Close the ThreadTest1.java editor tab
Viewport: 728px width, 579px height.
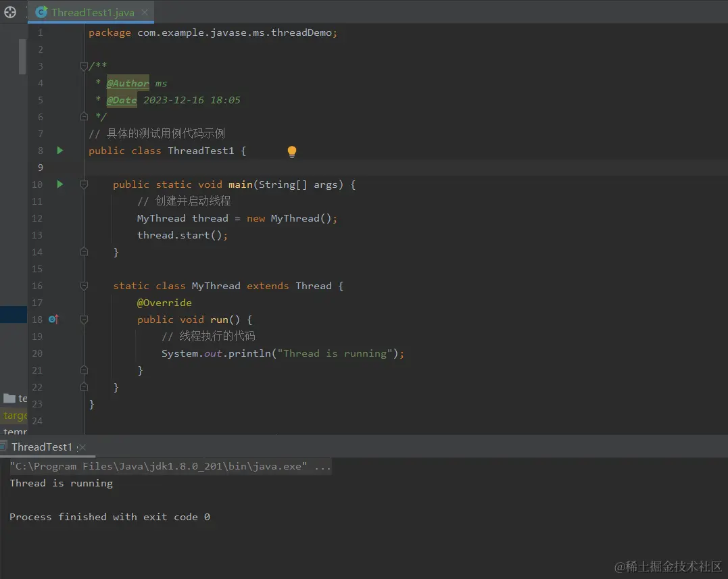(145, 13)
